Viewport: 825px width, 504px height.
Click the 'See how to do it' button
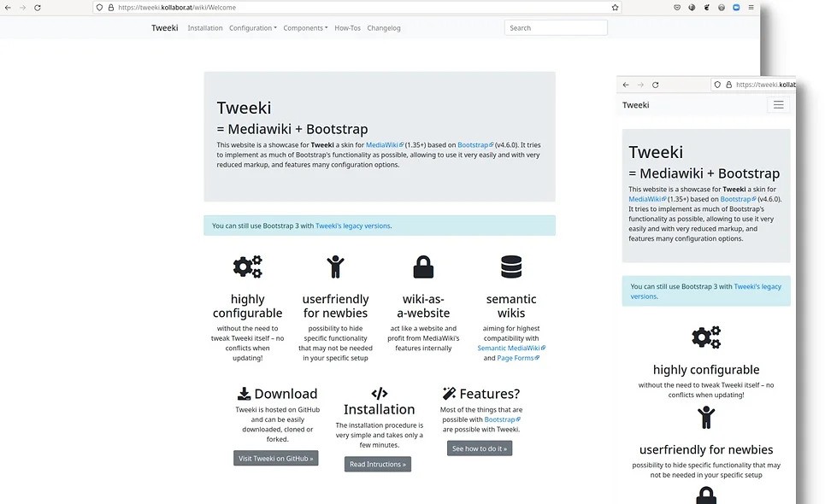480,448
